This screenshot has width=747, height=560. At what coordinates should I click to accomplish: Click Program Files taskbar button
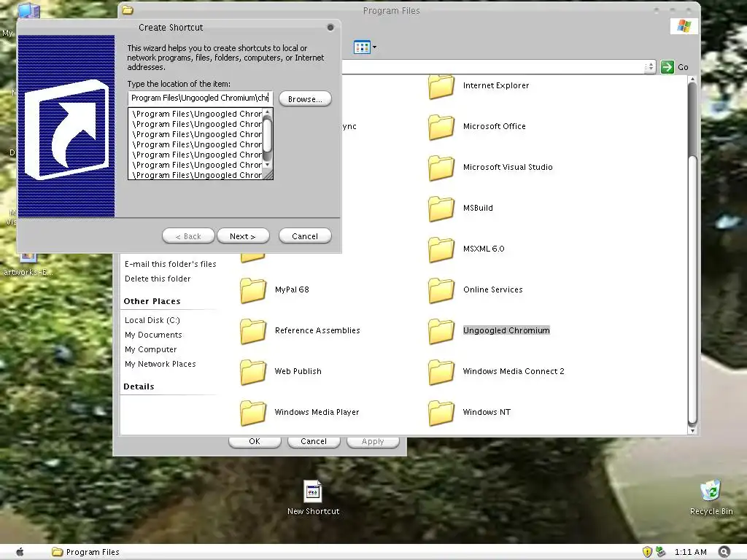pos(86,552)
